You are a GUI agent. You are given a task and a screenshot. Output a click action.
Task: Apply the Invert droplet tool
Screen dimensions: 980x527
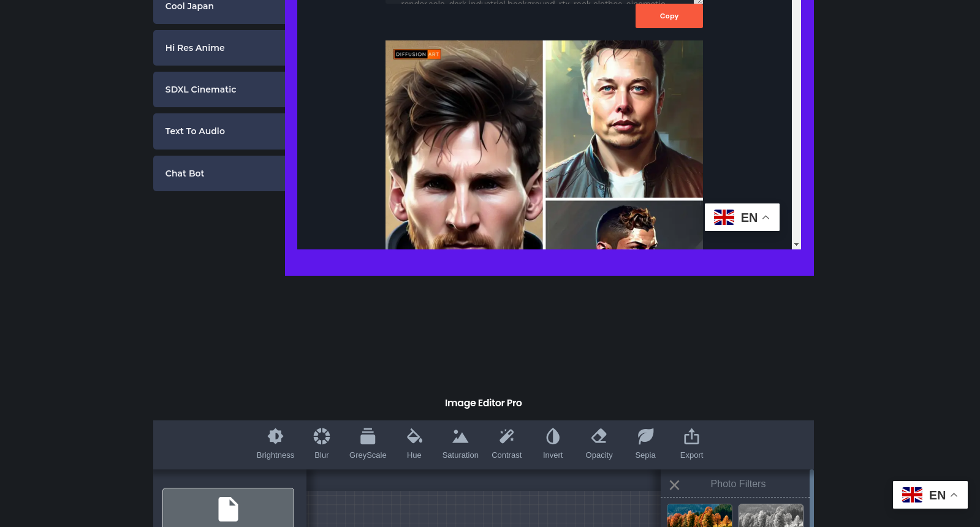click(x=553, y=436)
